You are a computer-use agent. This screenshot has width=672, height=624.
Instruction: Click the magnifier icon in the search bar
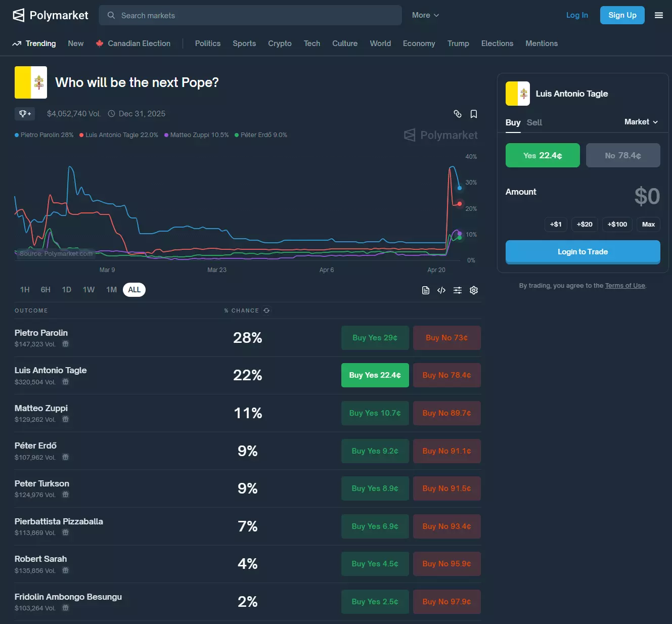pos(111,15)
